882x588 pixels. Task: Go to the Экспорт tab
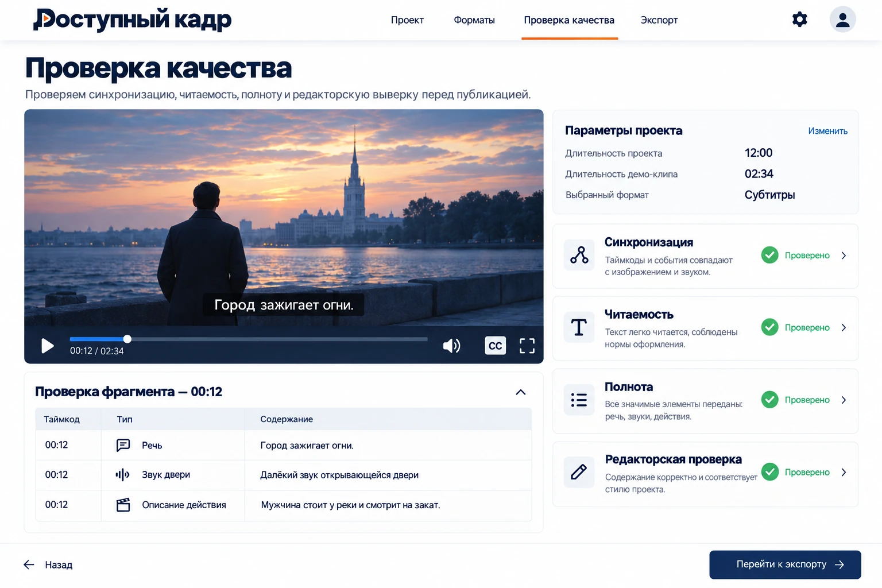pos(659,20)
